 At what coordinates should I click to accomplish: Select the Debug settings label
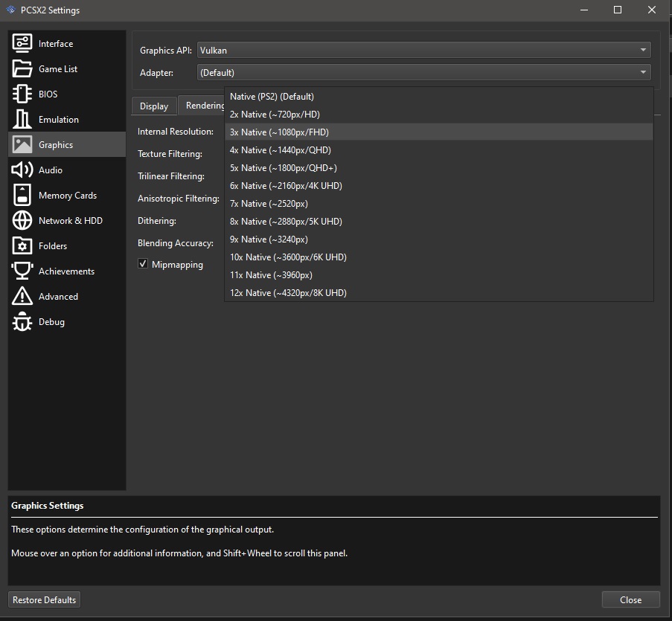(x=51, y=321)
